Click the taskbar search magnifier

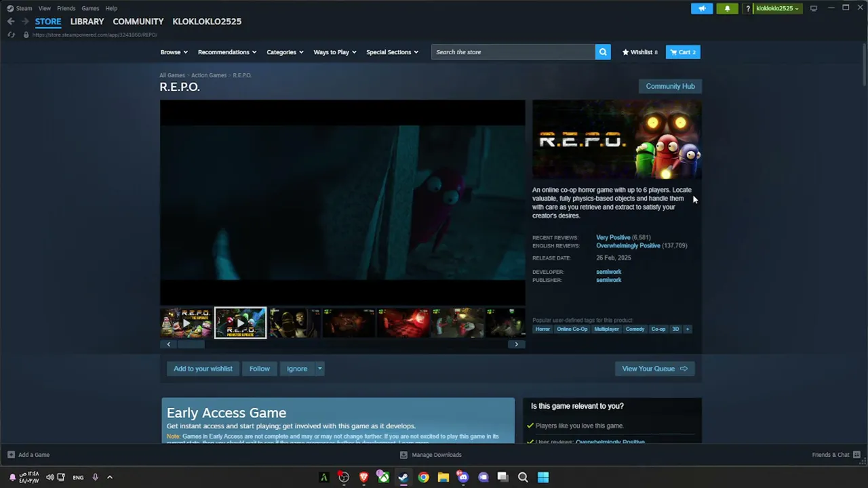tap(523, 477)
